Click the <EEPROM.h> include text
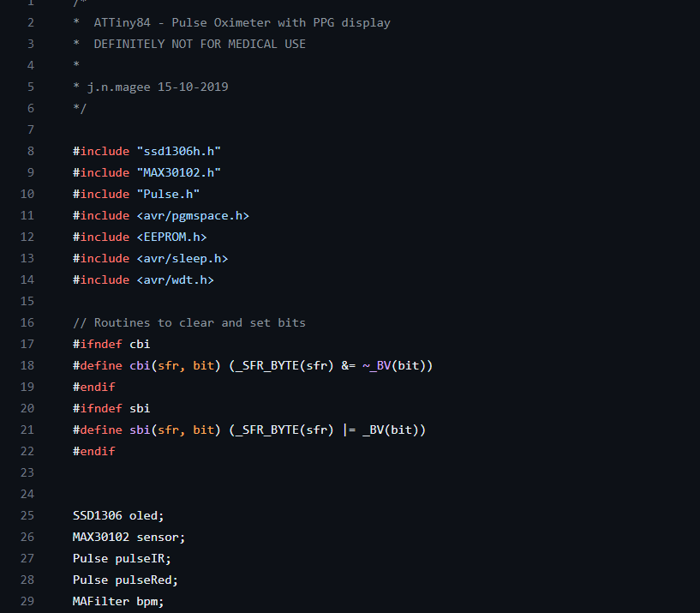The width and height of the screenshot is (700, 613). [171, 237]
